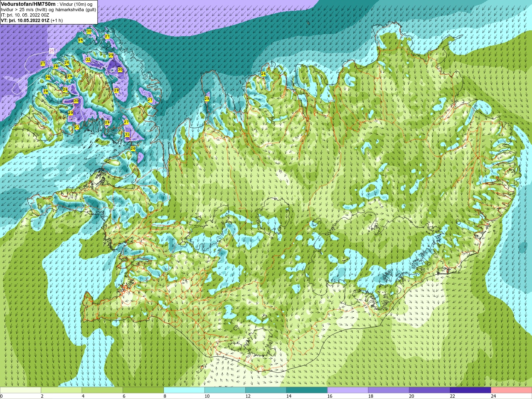Click the white contour label 25

pyautogui.click(x=52, y=51)
